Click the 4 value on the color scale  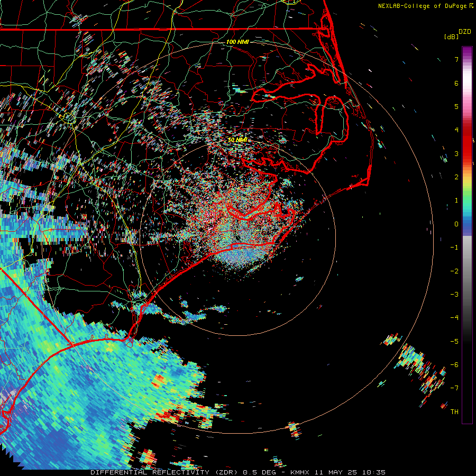click(x=456, y=130)
